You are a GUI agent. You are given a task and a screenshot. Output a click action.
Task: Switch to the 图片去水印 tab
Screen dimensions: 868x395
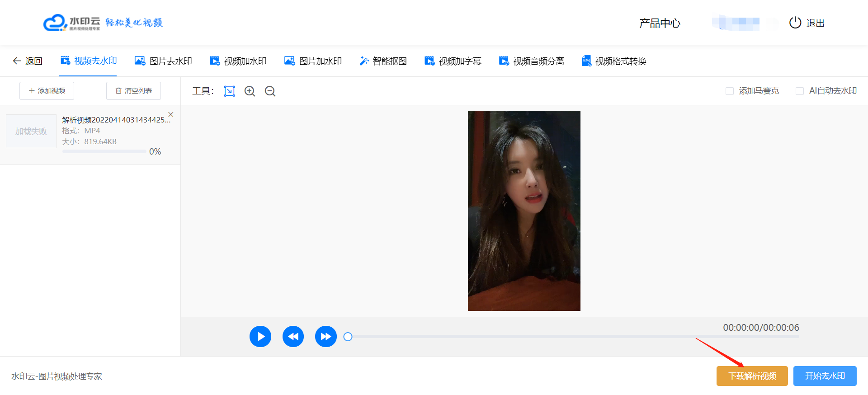164,61
